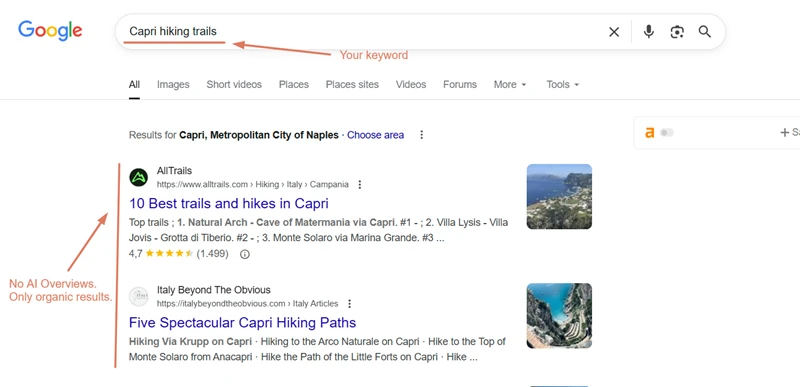Viewport: 800px width, 387px height.
Task: Switch to the Videos tab
Action: tap(411, 85)
